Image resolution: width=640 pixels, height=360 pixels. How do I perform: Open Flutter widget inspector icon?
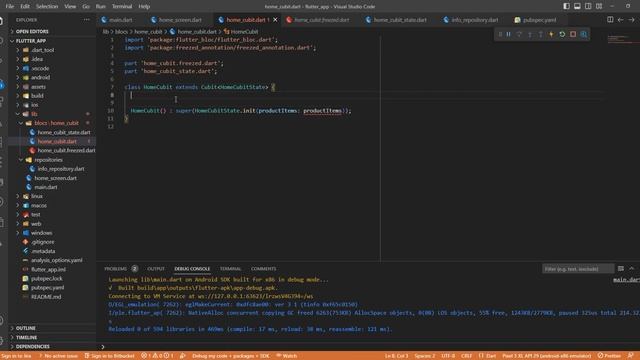(x=584, y=35)
